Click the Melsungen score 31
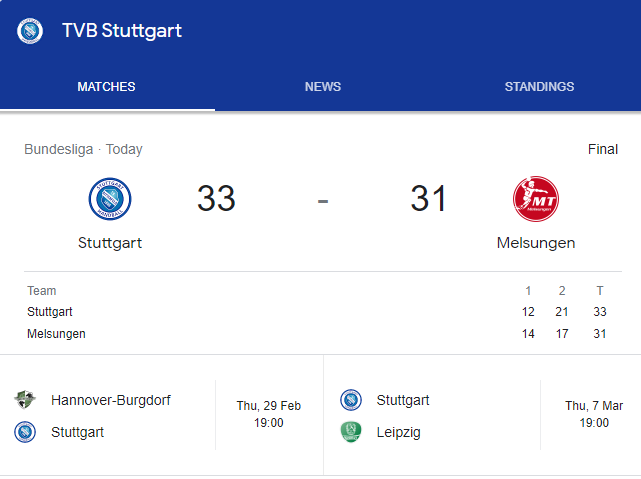641x479 pixels. (428, 199)
